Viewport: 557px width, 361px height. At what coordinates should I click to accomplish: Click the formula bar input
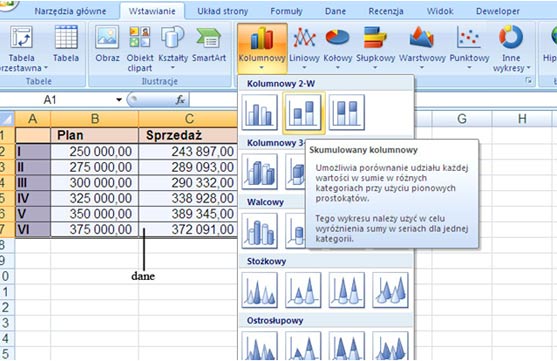[373, 100]
